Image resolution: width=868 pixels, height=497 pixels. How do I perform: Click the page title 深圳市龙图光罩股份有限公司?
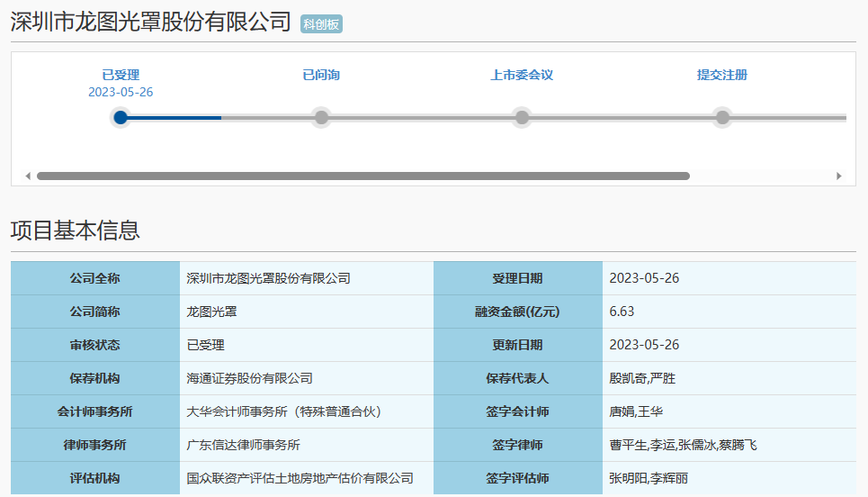click(150, 23)
